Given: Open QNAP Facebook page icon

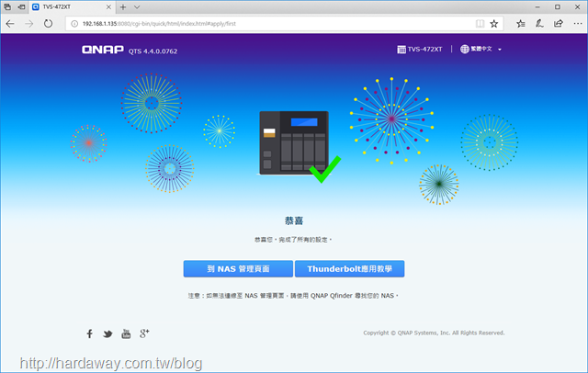Looking at the screenshot, I should click(90, 333).
